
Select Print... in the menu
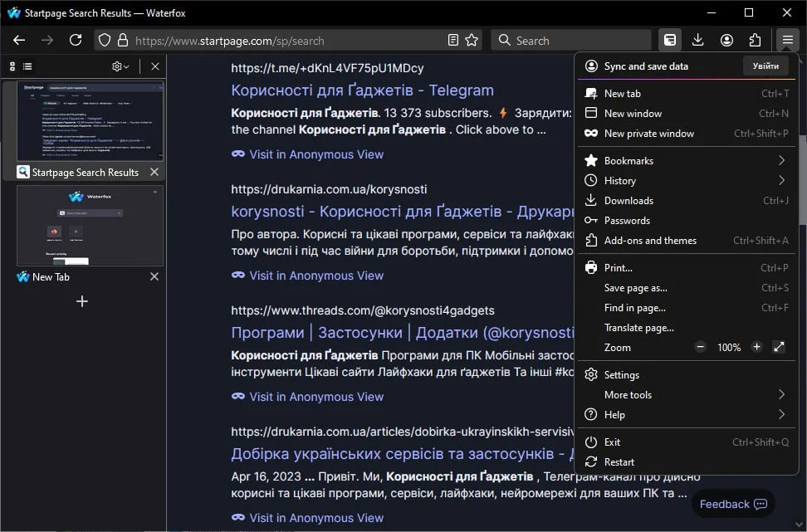[687, 267]
